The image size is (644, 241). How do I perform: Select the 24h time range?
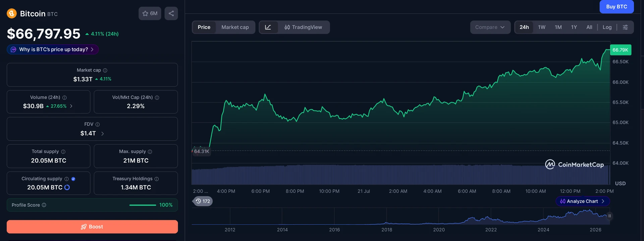(524, 27)
